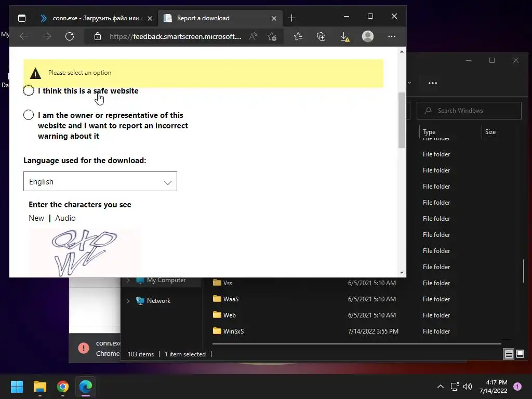Close the Report a download tab

point(274,18)
